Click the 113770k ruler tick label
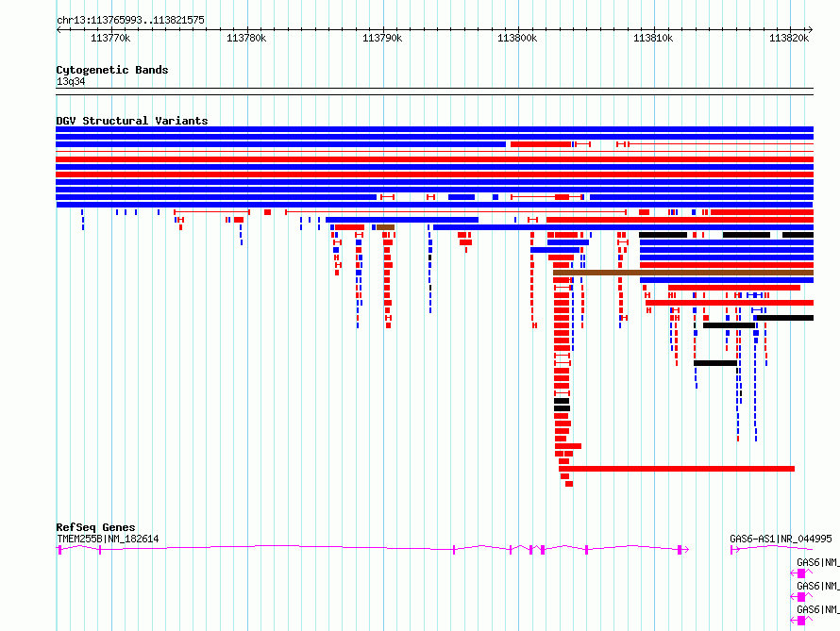The image size is (840, 631). click(x=110, y=38)
